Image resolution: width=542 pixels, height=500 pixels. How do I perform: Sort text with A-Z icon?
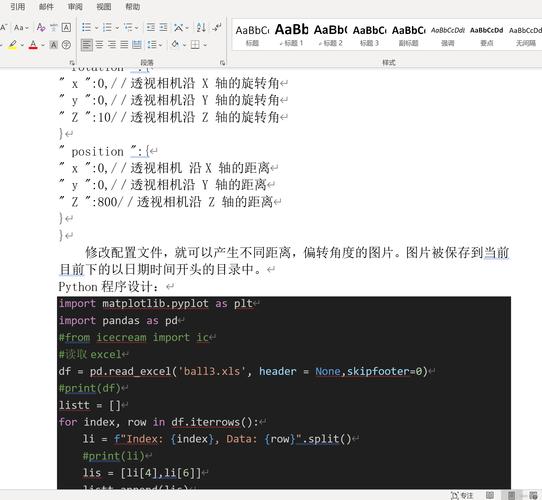click(201, 27)
